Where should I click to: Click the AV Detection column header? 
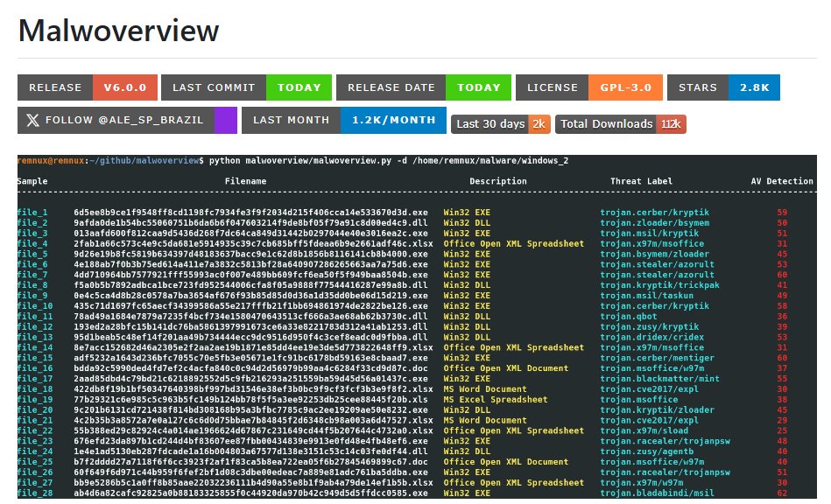pos(782,181)
